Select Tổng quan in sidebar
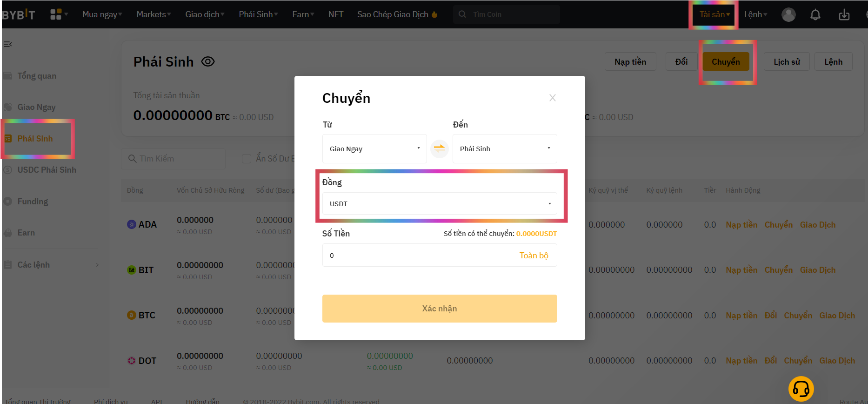Screen dimensions: 868x404 37,76
